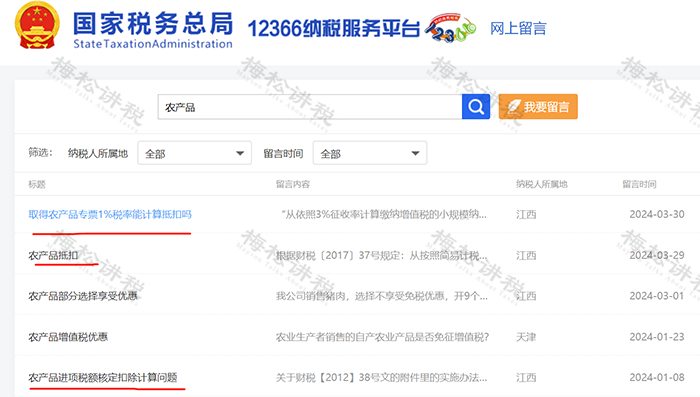Image resolution: width=700 pixels, height=397 pixels.
Task: Click the blue magnifier search icon
Action: tap(476, 107)
